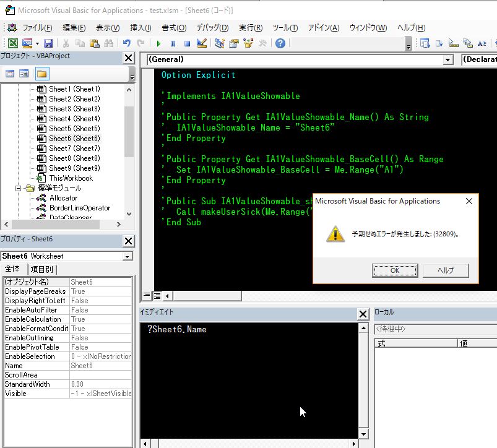This screenshot has width=497, height=448.
Task: Open the ヘルプ(H) menu
Action: tap(412, 28)
